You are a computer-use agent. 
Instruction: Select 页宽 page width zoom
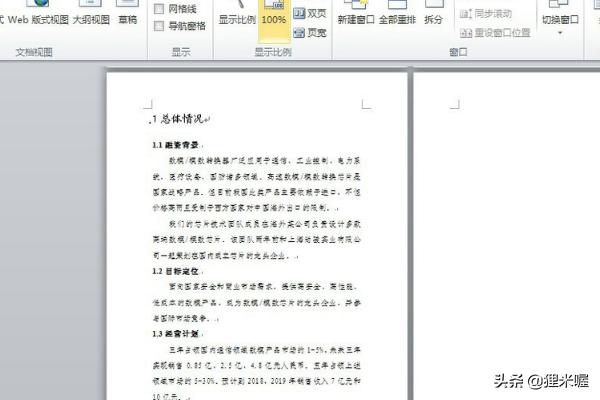click(310, 33)
